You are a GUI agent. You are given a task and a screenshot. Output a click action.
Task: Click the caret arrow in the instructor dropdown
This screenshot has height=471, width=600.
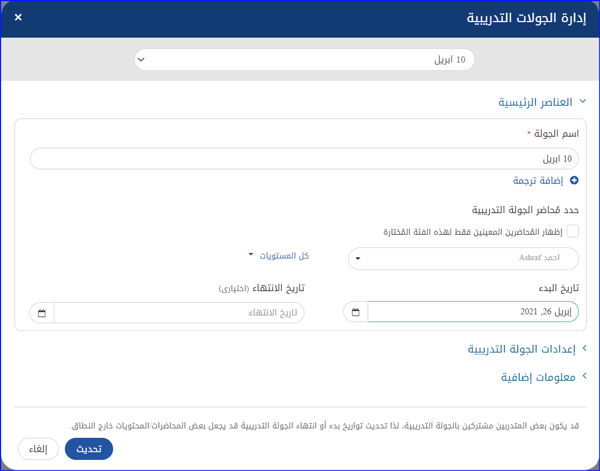[x=357, y=259]
